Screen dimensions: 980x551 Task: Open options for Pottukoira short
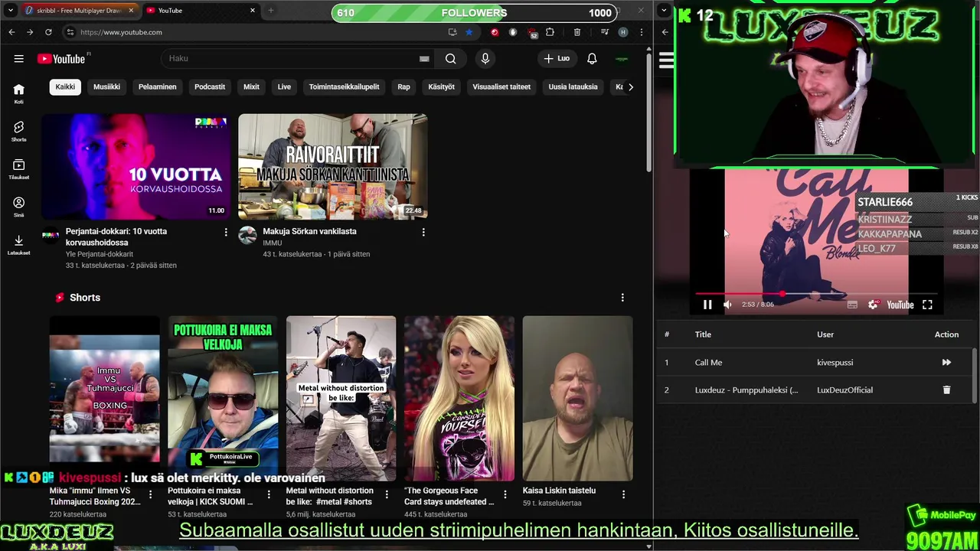tap(269, 495)
